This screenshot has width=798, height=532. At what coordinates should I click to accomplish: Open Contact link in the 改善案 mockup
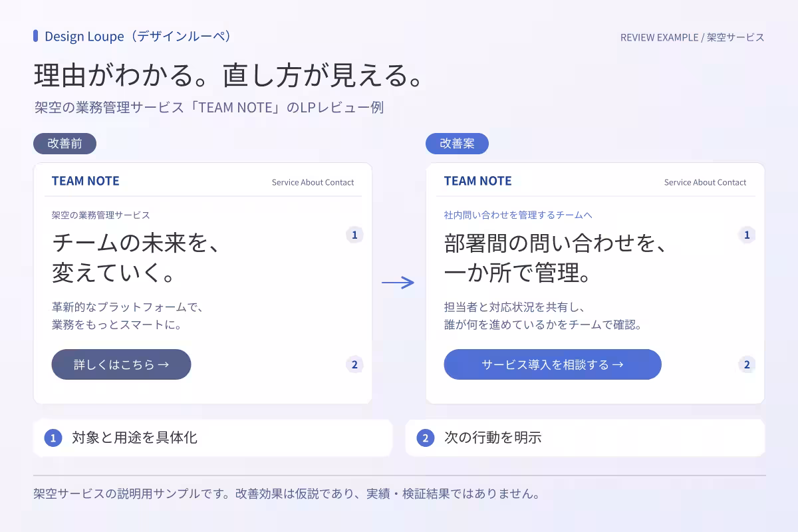click(x=732, y=182)
